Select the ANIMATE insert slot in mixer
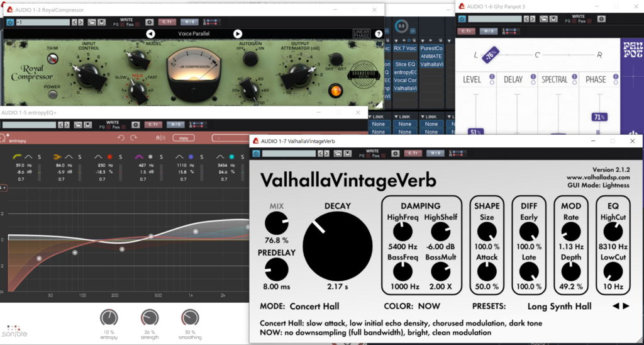 click(x=431, y=56)
